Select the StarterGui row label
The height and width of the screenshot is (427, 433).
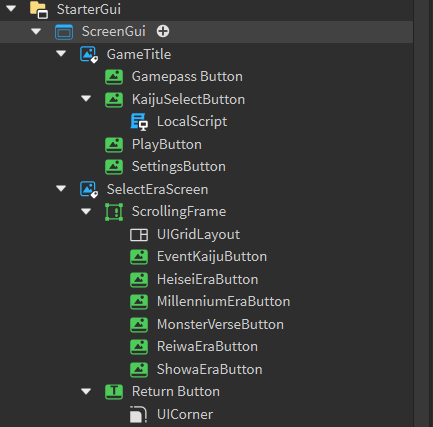pyautogui.click(x=89, y=9)
